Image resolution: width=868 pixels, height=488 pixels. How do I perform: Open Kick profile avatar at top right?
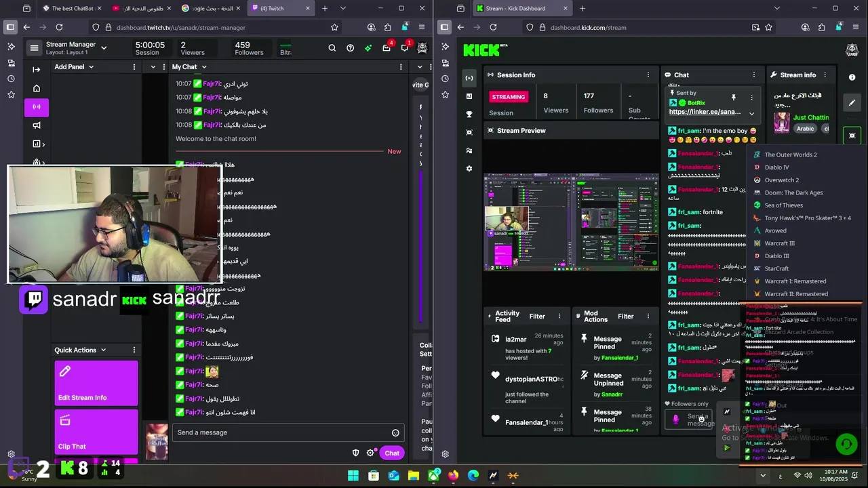coord(852,49)
